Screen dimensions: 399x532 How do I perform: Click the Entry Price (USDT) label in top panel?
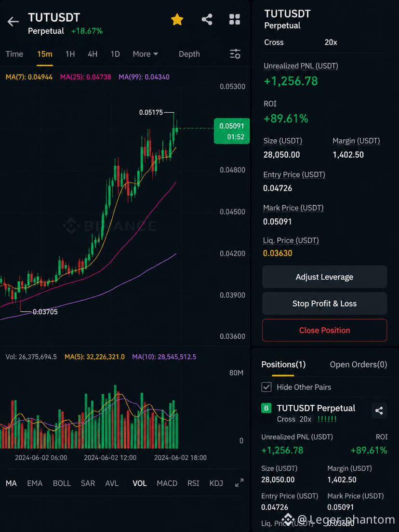[x=294, y=175]
